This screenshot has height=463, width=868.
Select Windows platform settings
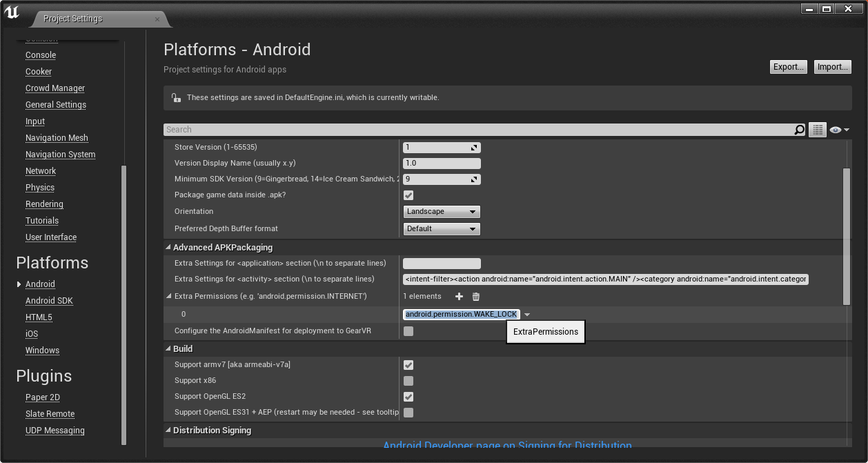tap(42, 351)
